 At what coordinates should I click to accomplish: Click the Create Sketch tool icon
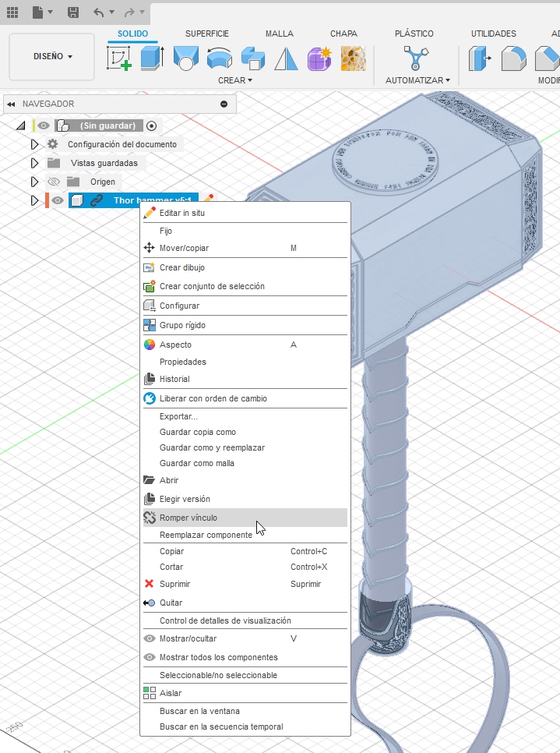pyautogui.click(x=119, y=59)
